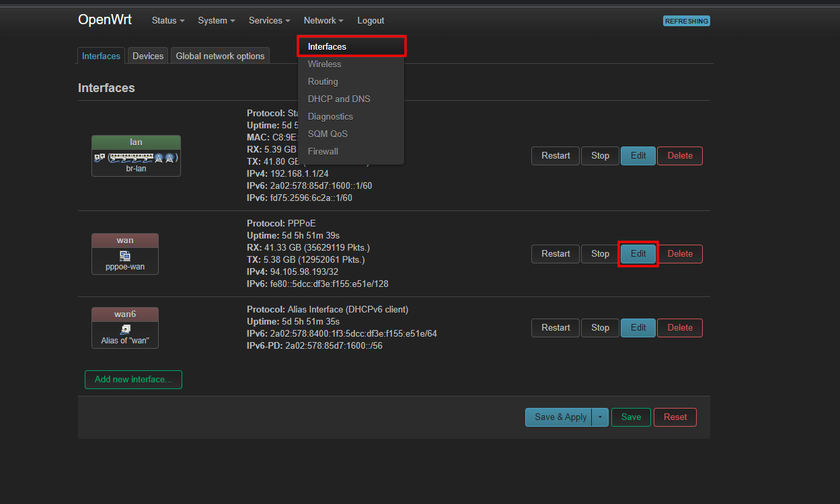Screen dimensions: 840x504
Task: Choose DHCP and DNS menu entry
Action: [x=339, y=99]
